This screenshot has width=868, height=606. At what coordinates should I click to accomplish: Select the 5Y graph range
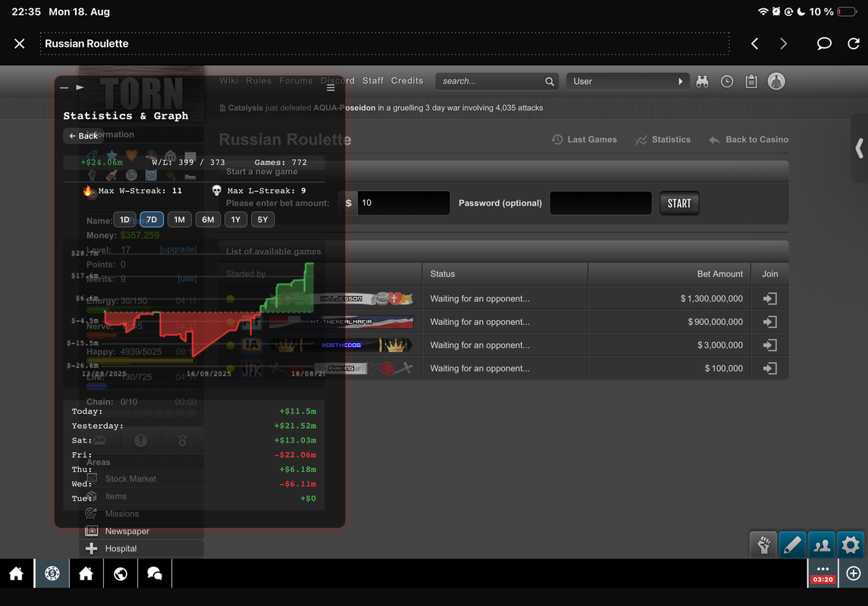[263, 220]
